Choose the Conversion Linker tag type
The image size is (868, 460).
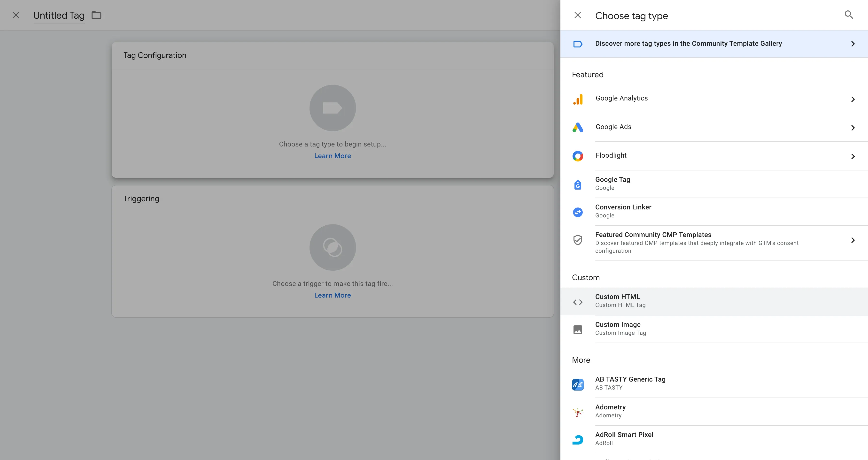point(714,211)
